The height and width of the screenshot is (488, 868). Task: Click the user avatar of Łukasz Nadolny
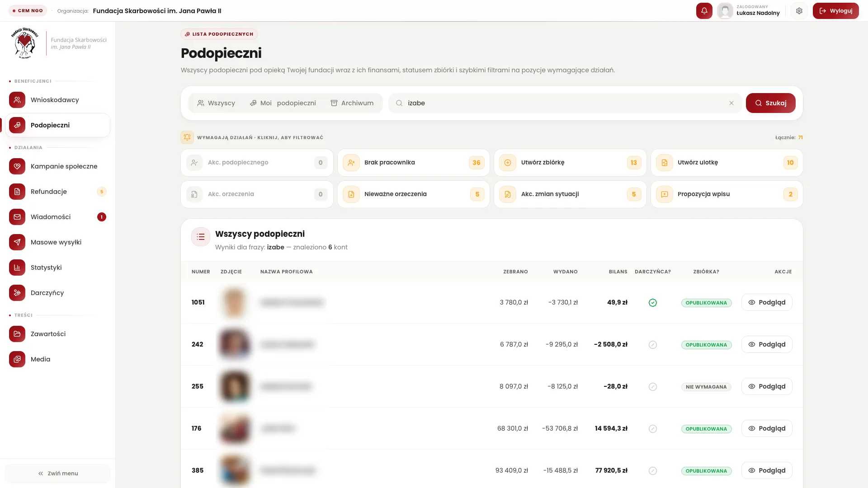point(725,11)
